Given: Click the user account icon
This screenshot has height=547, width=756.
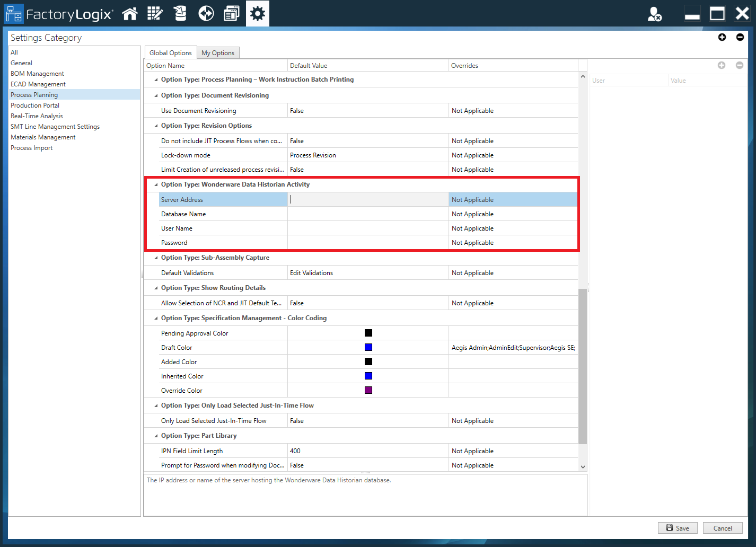Looking at the screenshot, I should click(655, 14).
